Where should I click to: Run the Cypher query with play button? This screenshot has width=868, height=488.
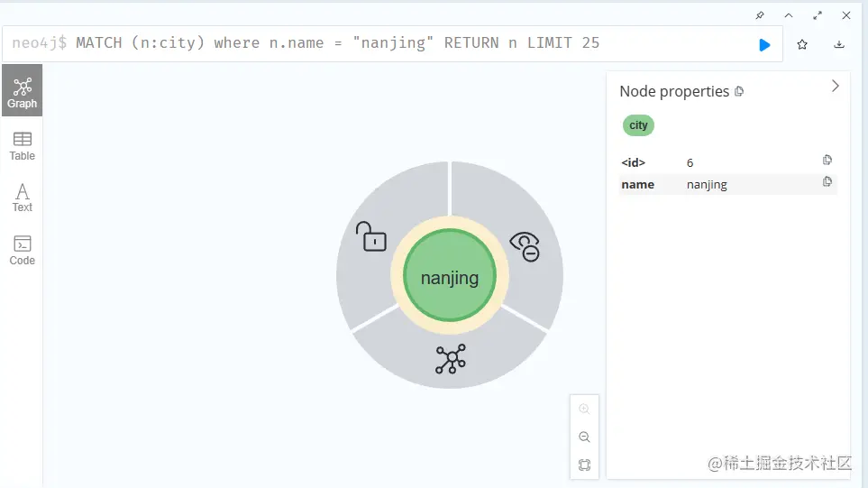coord(764,45)
